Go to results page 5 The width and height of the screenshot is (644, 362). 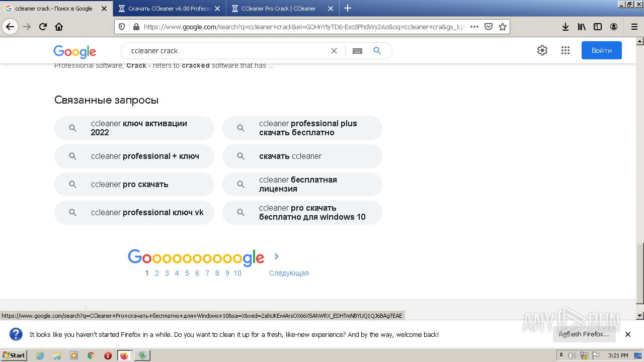click(187, 273)
